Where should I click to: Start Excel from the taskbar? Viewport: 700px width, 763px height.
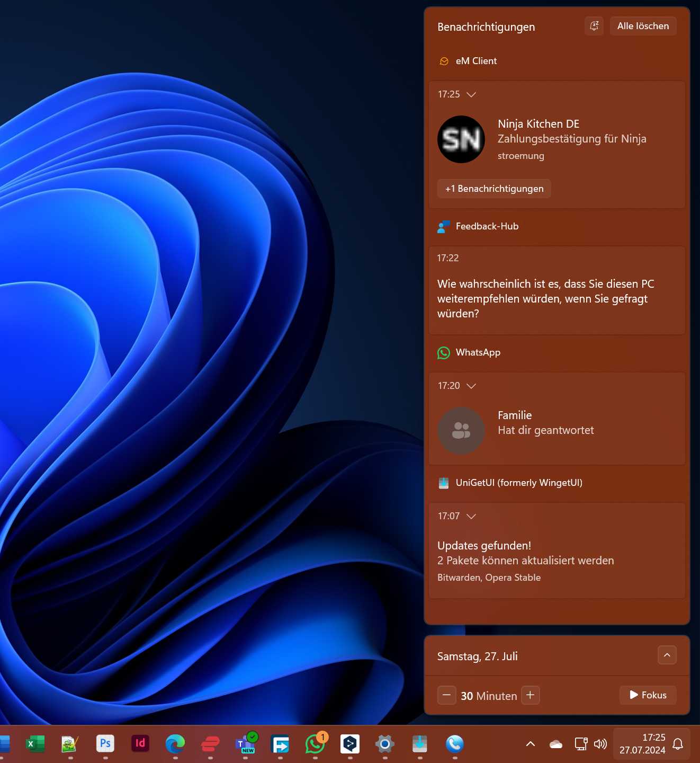click(35, 744)
